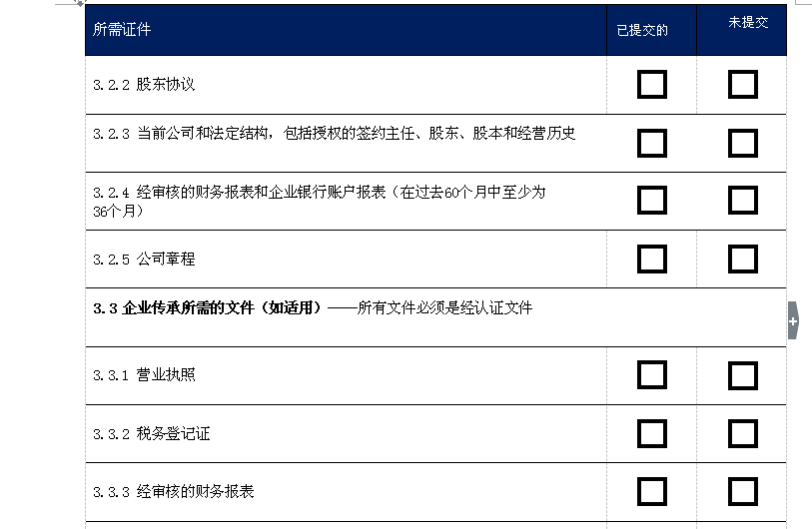Viewport: 812px width, 529px height.
Task: Tick 已提交的 box for row 3.2.3
Action: point(651,143)
